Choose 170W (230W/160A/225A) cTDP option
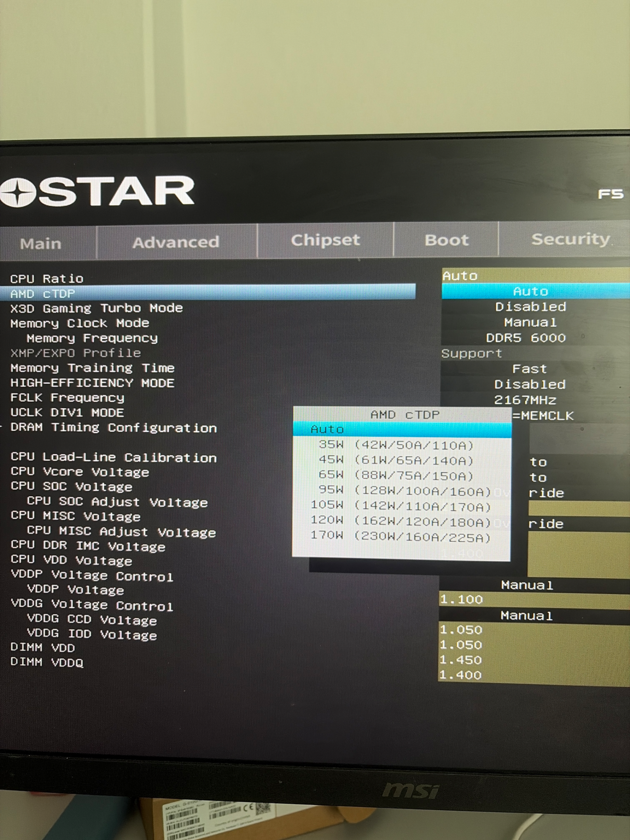630x840 pixels. click(x=401, y=537)
